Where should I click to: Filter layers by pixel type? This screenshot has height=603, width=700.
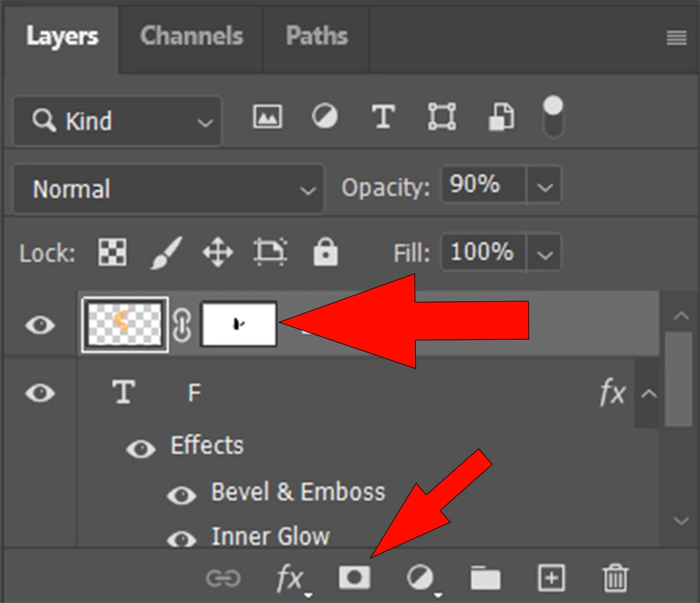pyautogui.click(x=267, y=116)
